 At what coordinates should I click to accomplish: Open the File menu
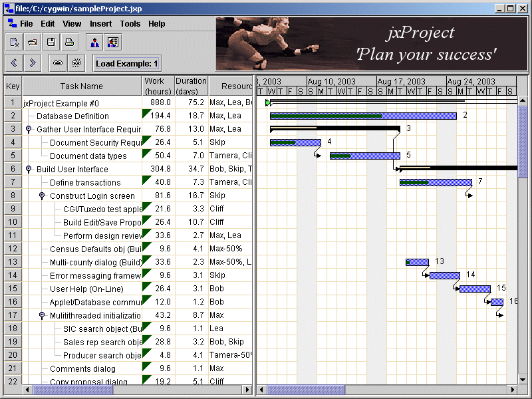[26, 24]
